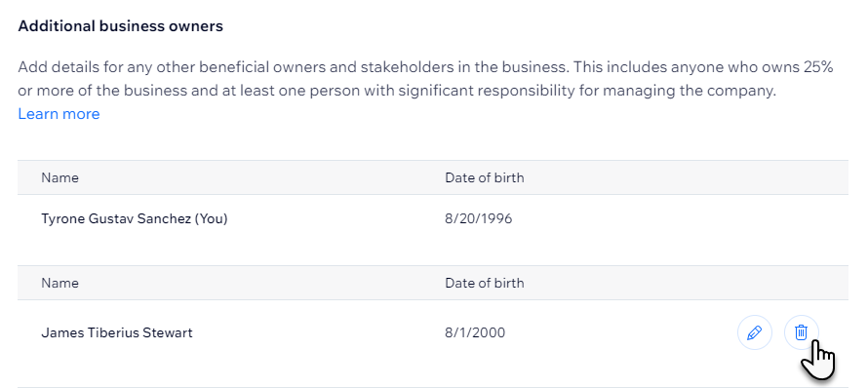Click the Name header above James Tiberius Stewart
Screen dimensions: 868x388
pyautogui.click(x=59, y=283)
